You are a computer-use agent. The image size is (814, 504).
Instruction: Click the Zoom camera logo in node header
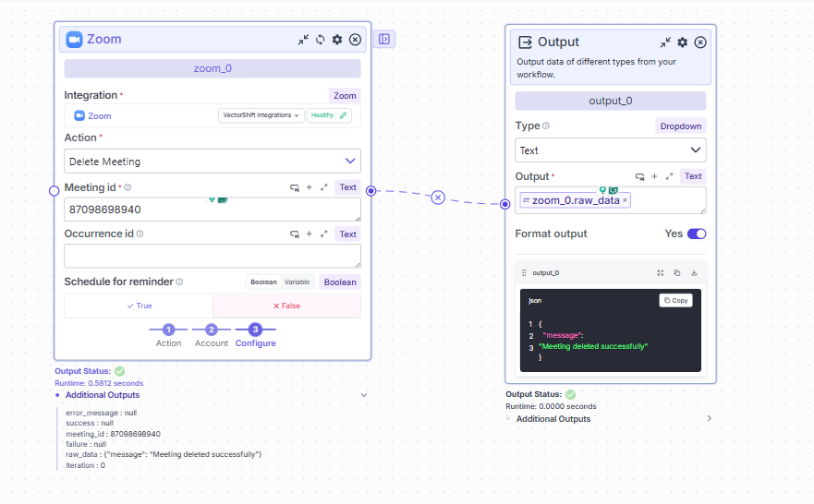click(74, 40)
